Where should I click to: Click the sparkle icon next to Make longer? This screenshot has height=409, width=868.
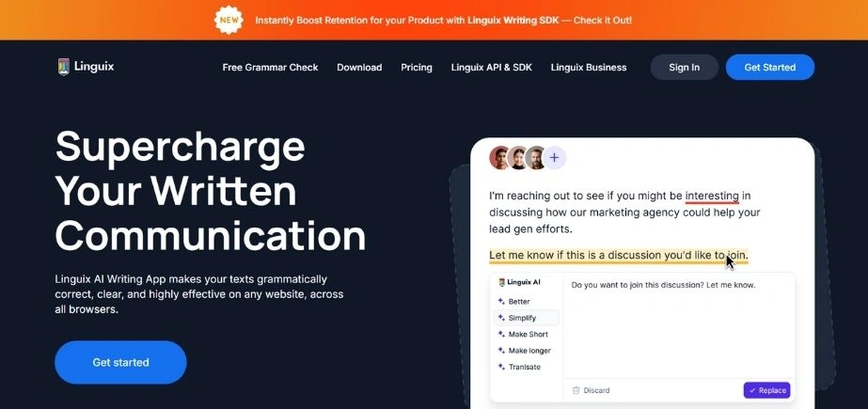(x=501, y=351)
